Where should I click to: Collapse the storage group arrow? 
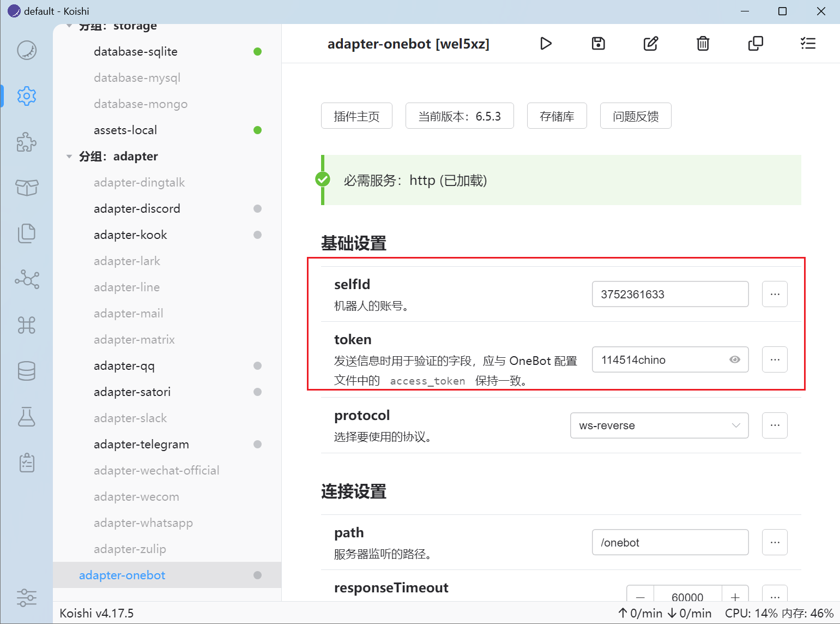[x=69, y=26]
